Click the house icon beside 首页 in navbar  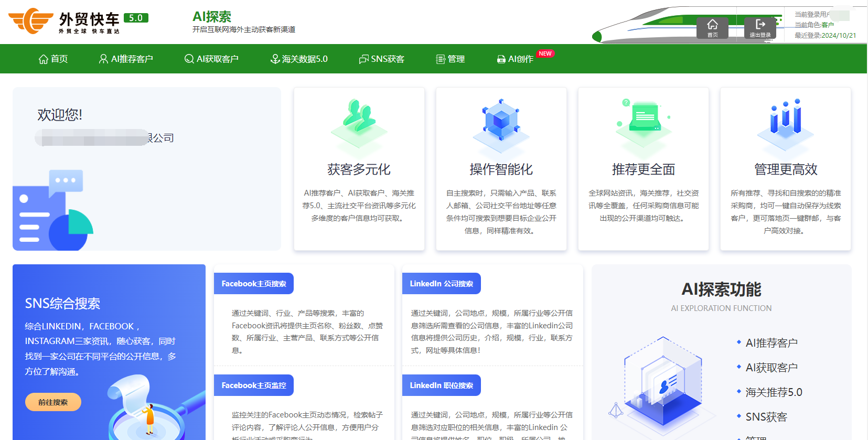click(x=44, y=59)
